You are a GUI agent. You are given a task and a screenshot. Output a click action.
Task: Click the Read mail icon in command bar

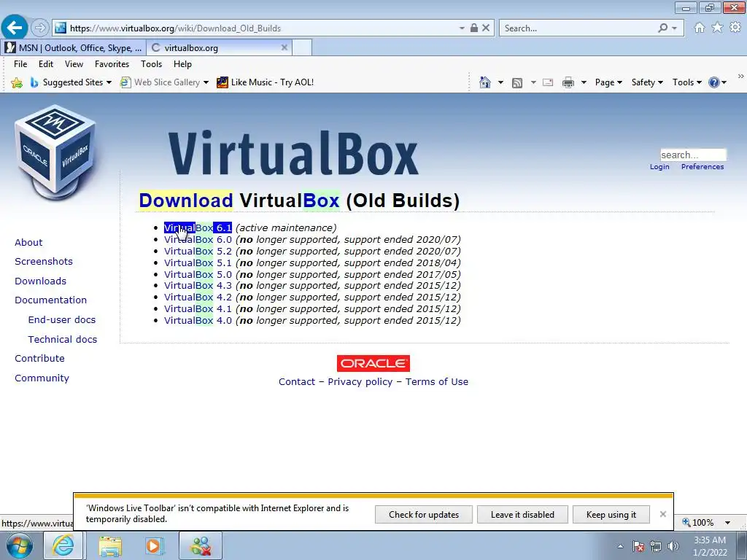click(x=548, y=82)
